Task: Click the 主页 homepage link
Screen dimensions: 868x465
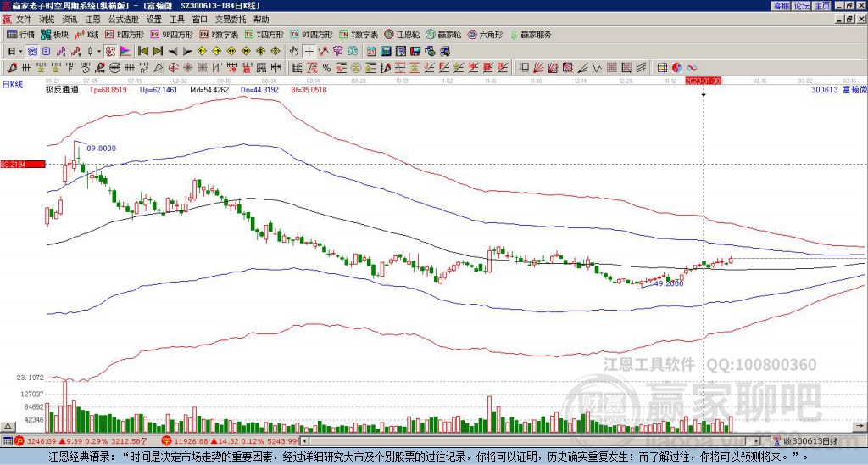Action: tap(822, 6)
